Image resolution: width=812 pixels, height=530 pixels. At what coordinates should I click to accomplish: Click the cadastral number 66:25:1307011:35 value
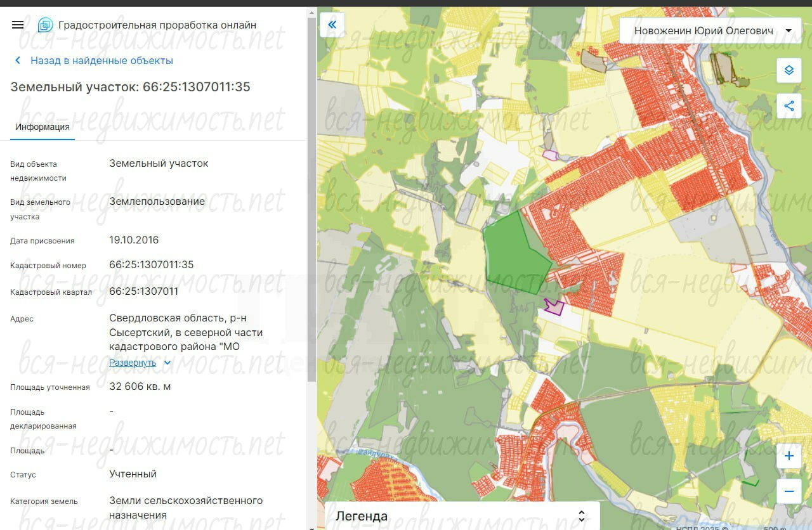point(152,265)
